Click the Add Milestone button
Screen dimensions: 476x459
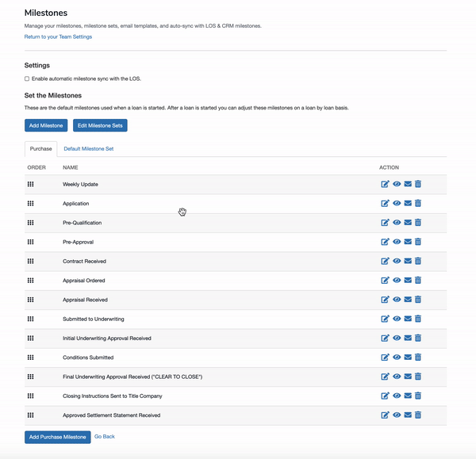point(46,125)
